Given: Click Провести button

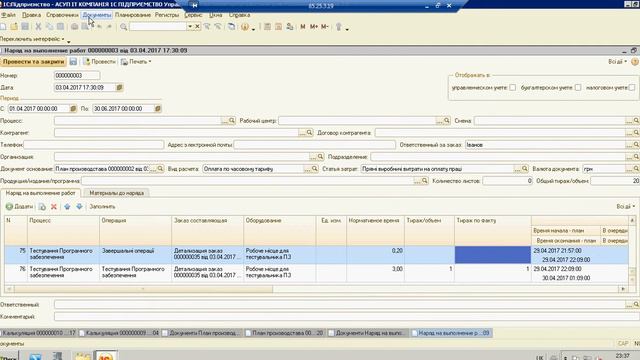Looking at the screenshot, I should [100, 62].
